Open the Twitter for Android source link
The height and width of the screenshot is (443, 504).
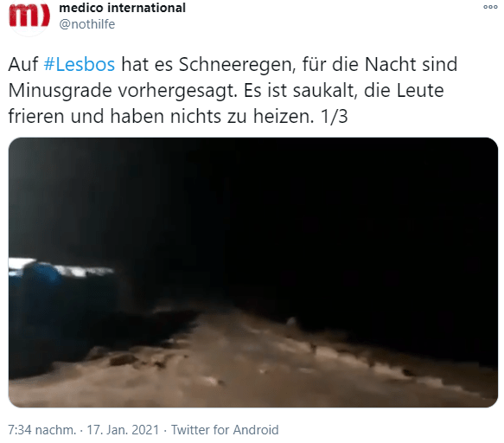225,430
